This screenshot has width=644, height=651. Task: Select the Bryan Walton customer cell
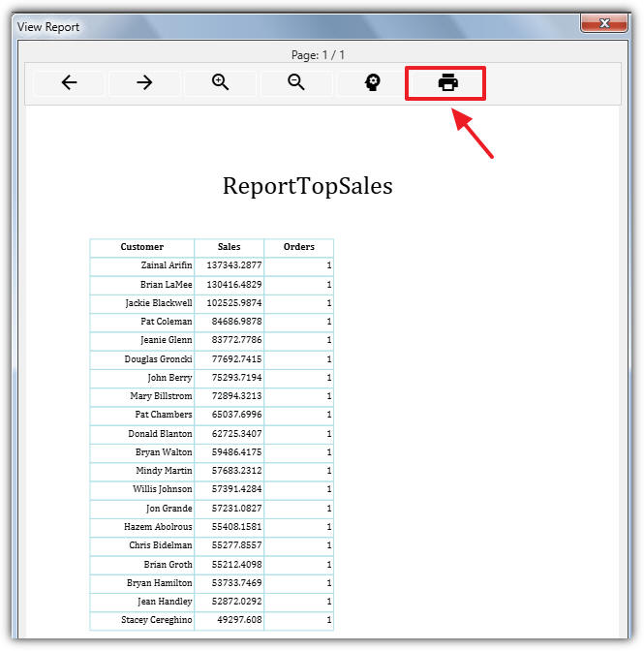(142, 453)
